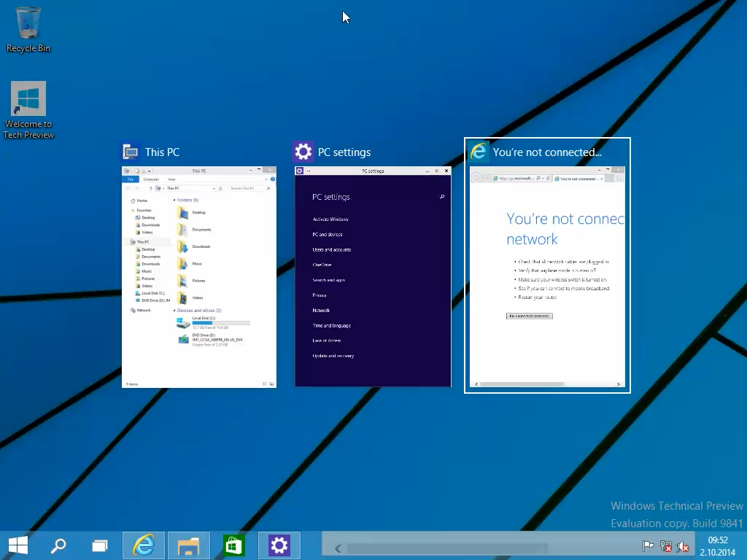
Task: Launch the Store app from the taskbar
Action: click(x=233, y=545)
